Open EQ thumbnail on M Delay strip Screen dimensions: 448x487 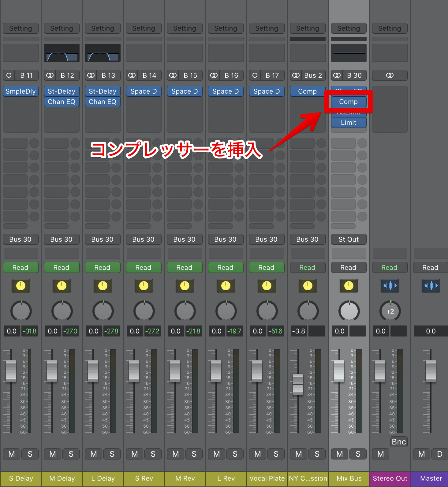point(62,53)
